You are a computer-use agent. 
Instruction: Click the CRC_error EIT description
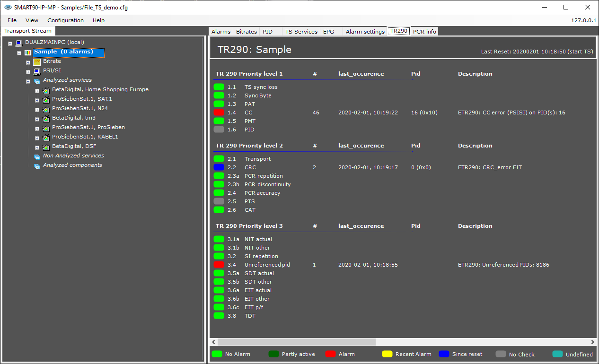pyautogui.click(x=490, y=167)
